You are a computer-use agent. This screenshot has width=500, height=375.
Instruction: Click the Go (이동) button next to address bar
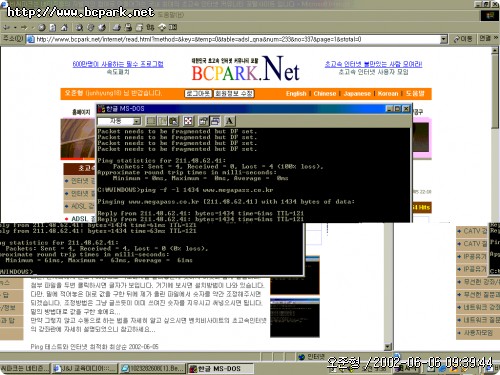[463, 39]
